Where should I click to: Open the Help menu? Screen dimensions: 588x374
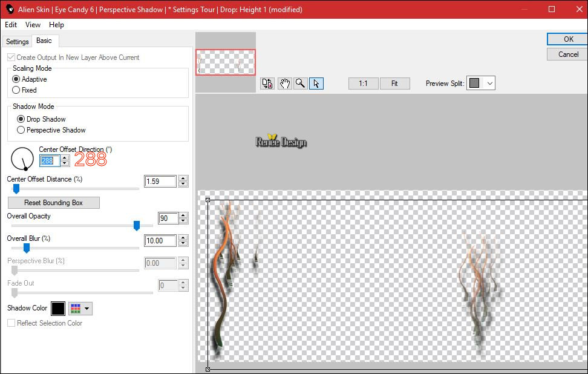(x=57, y=25)
